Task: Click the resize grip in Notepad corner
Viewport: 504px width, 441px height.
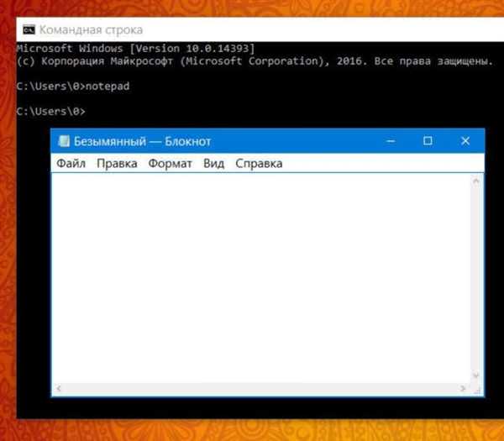Action: pos(477,390)
